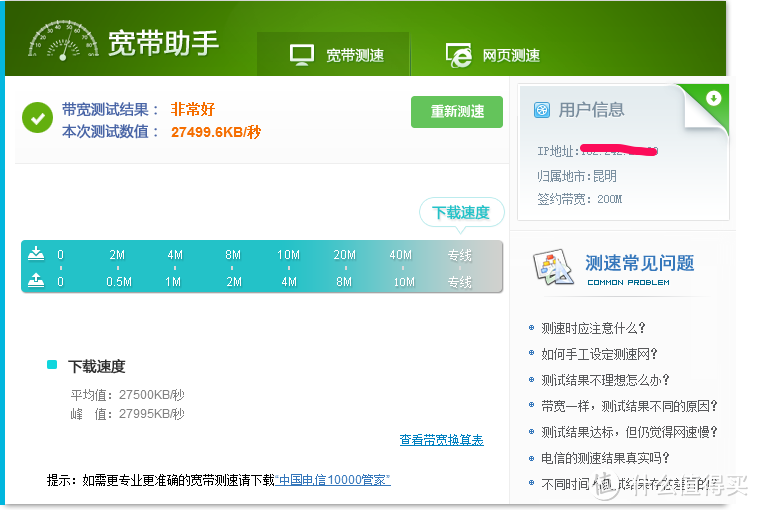Click the 0.5M upload scale mark
This screenshot has width=758, height=511.
click(x=119, y=282)
